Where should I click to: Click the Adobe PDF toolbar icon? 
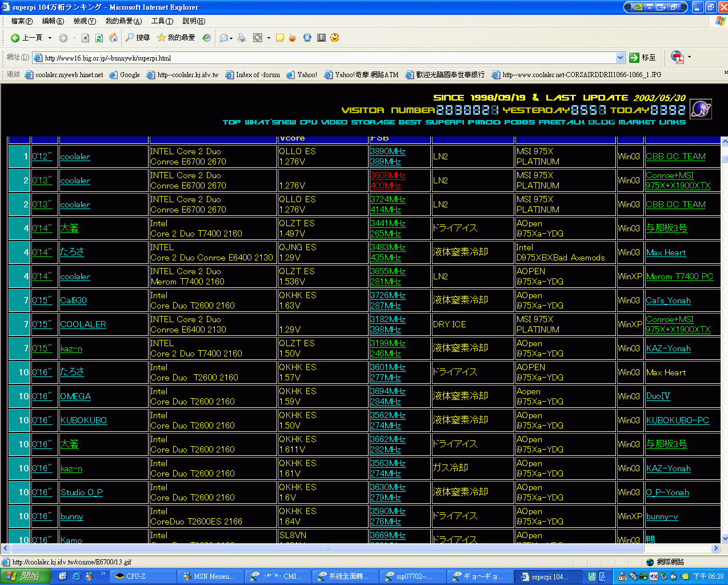coord(677,57)
